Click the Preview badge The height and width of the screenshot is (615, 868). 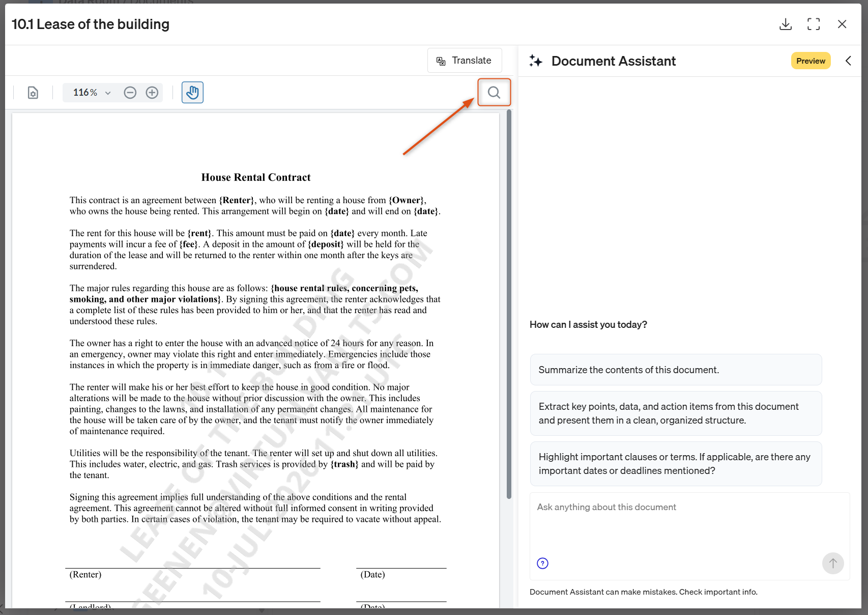(811, 61)
